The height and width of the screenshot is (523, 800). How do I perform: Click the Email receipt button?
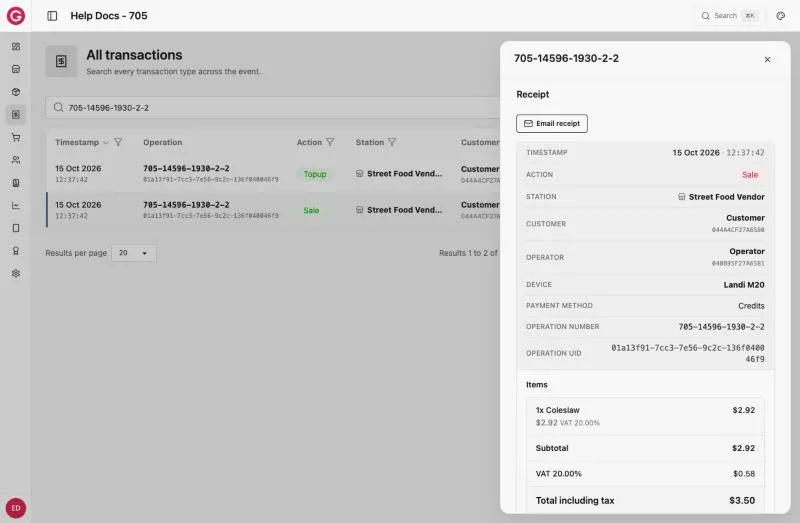[552, 123]
